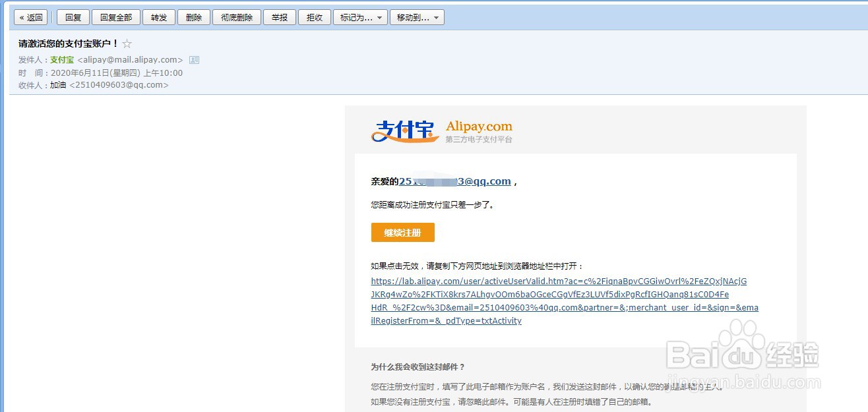Select sender address alipay@mail.alipay.com
Screen dimensions: 868x412
(x=130, y=60)
